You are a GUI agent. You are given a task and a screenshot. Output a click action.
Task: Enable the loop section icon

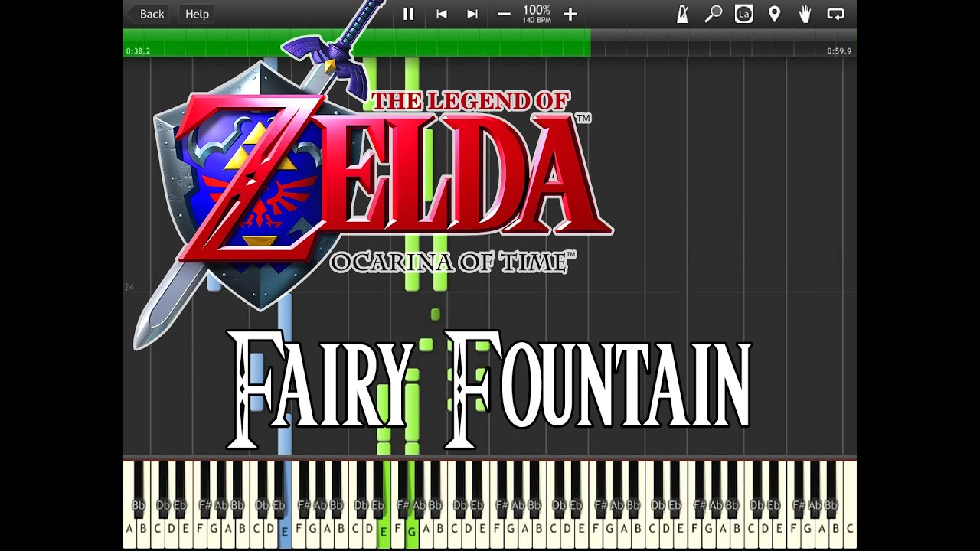[836, 14]
